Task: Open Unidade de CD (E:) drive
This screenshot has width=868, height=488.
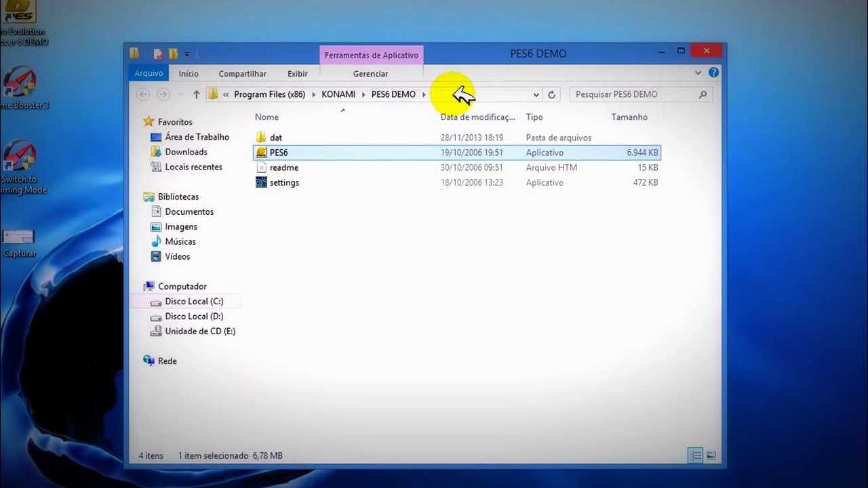Action: tap(200, 331)
